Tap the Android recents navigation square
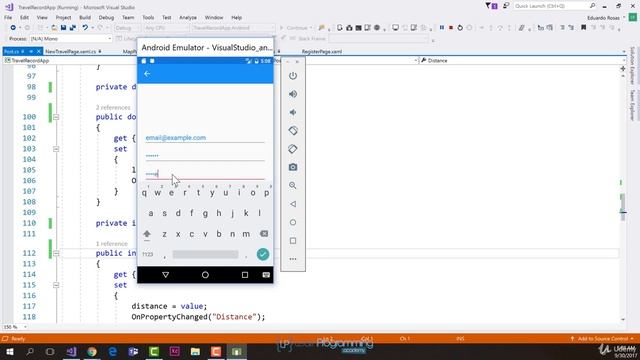This screenshot has height=360, width=640. [244, 275]
